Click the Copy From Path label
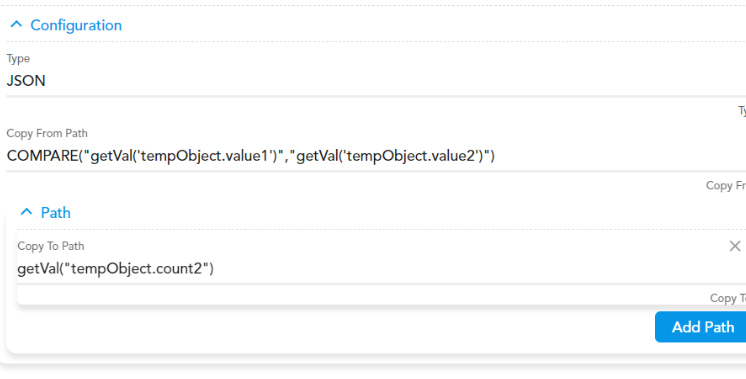This screenshot has height=379, width=746. point(47,134)
